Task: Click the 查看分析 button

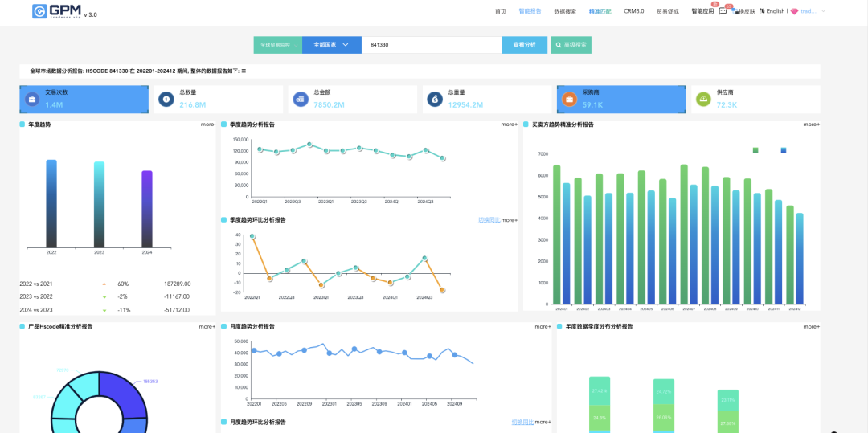Action: (524, 45)
